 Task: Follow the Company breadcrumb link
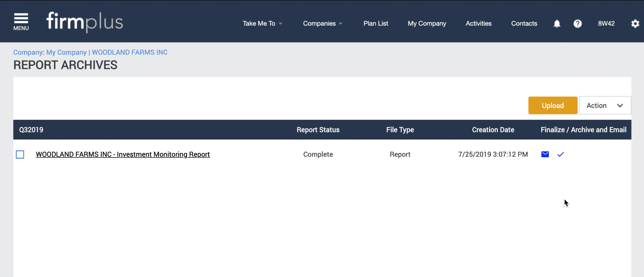point(28,52)
